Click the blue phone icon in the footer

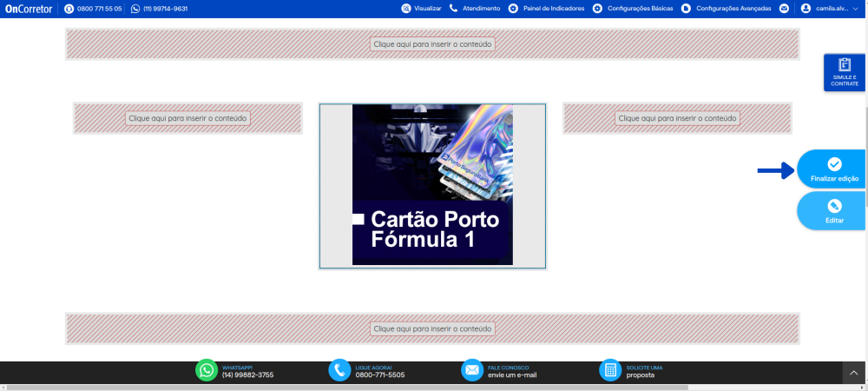(339, 370)
